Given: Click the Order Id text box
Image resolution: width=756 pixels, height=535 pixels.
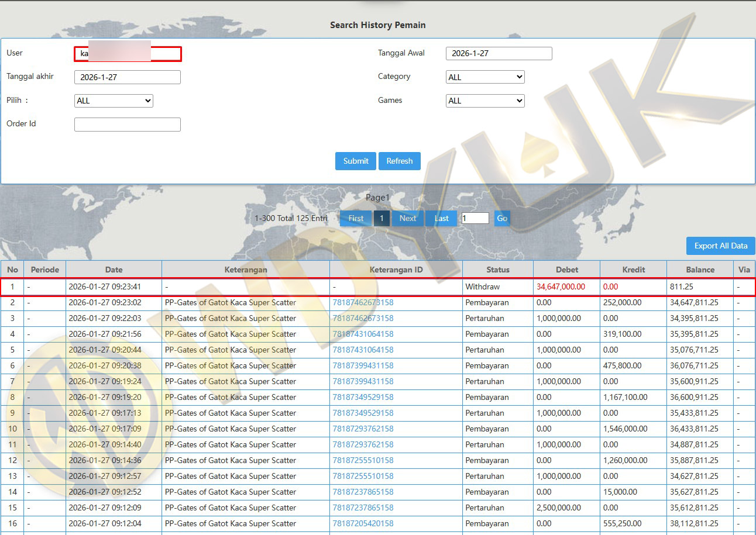Looking at the screenshot, I should click(127, 124).
